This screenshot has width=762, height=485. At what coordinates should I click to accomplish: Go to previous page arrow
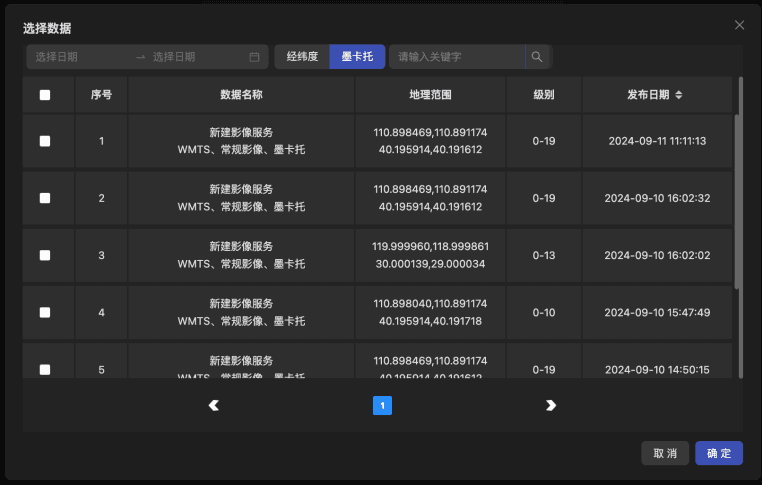tap(213, 405)
